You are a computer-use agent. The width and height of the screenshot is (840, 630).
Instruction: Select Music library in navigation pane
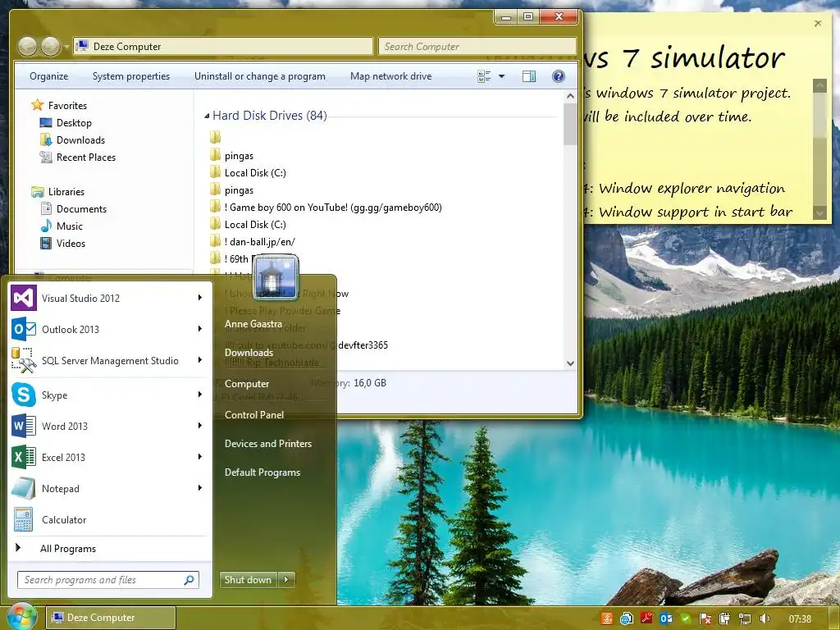(x=62, y=226)
